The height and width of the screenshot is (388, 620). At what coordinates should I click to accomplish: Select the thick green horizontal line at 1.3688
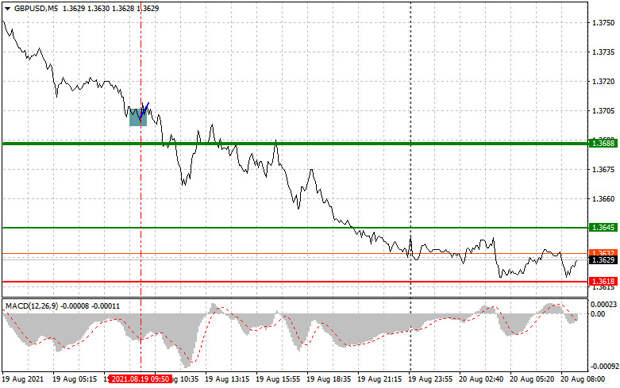(295, 143)
